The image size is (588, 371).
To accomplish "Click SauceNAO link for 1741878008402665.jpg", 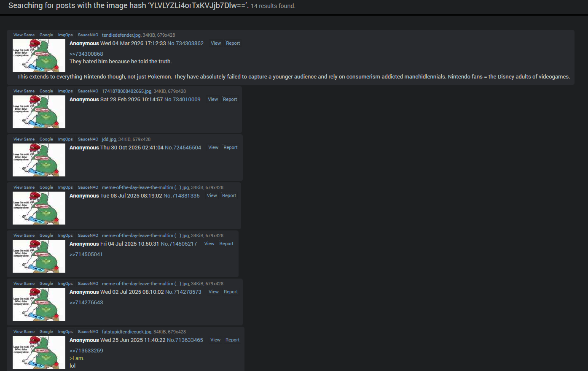I will [x=88, y=91].
